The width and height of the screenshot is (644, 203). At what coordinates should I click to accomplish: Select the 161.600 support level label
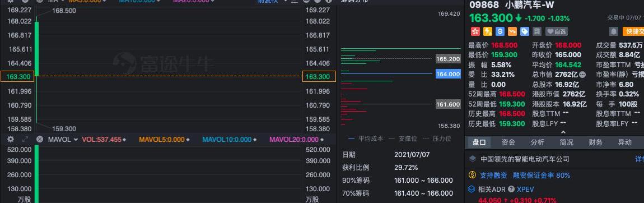[448, 105]
